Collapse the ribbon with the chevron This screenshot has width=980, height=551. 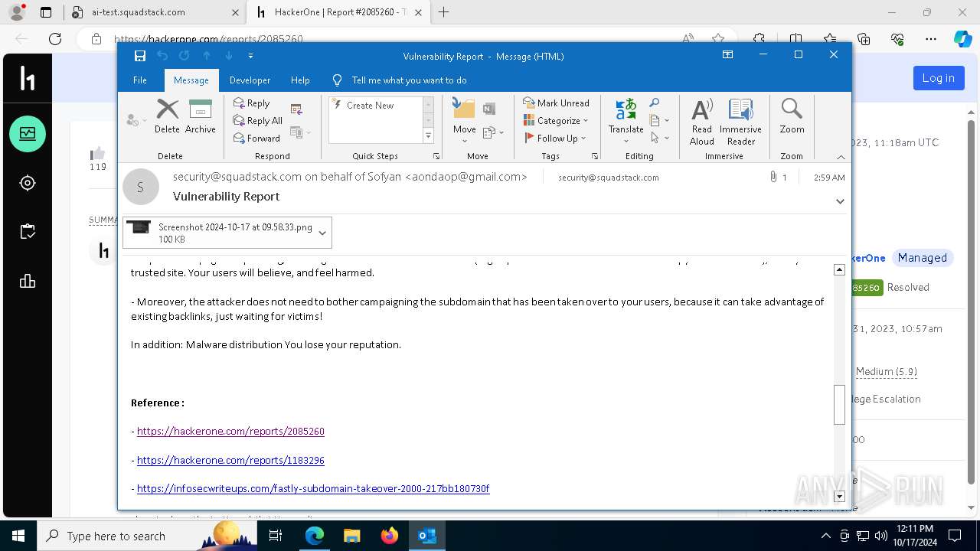coord(840,157)
